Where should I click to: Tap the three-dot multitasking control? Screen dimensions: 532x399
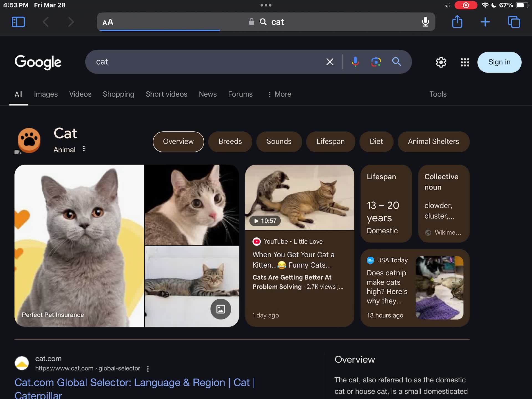[266, 5]
